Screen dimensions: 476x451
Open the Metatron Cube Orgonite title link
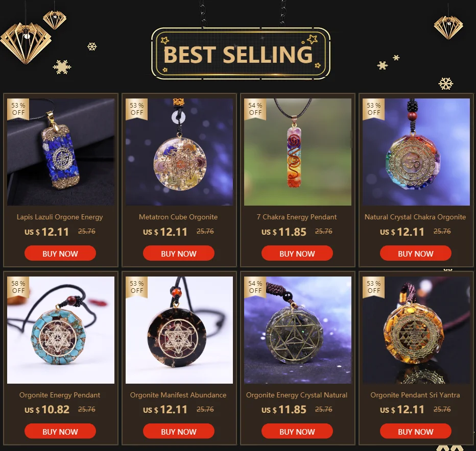pyautogui.click(x=178, y=217)
